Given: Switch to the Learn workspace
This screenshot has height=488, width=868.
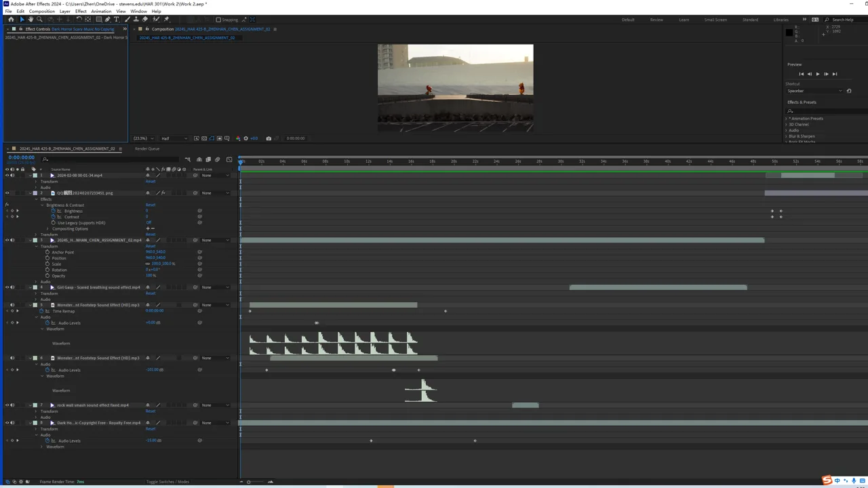Looking at the screenshot, I should [684, 20].
